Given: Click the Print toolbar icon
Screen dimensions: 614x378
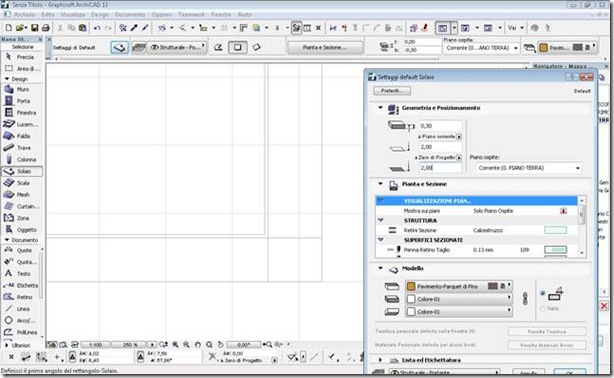Looking at the screenshot, I should point(45,28).
